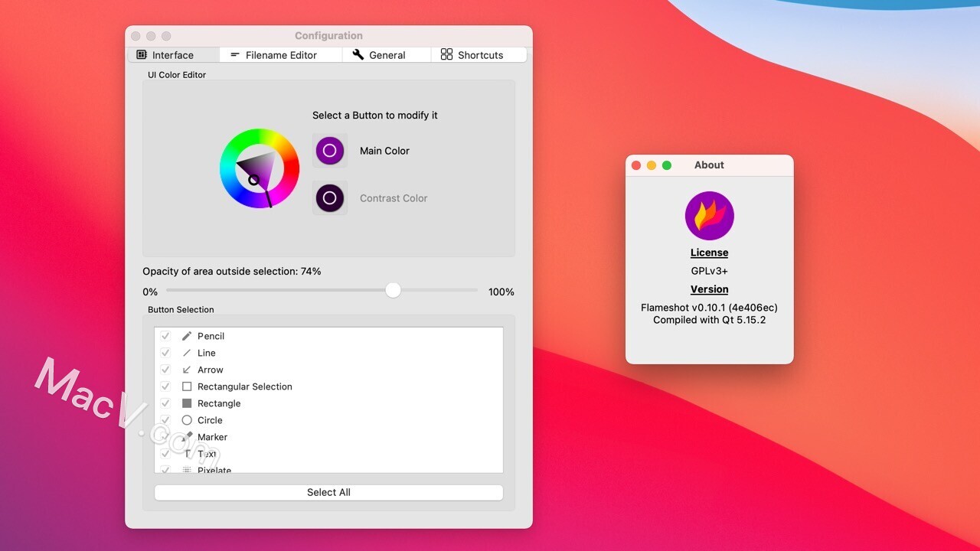This screenshot has height=551, width=980.
Task: Click the Pencil tool icon in list
Action: click(x=187, y=336)
